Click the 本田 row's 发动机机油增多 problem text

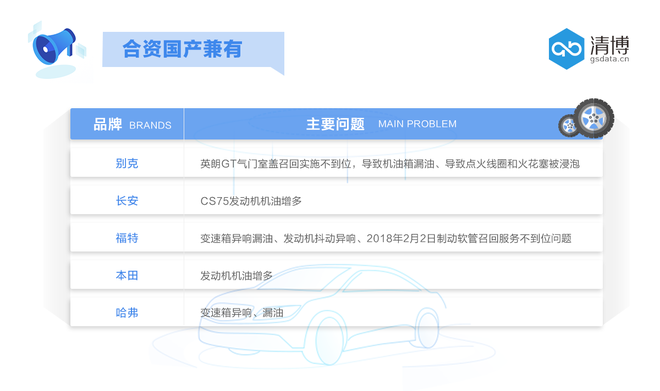pos(236,276)
